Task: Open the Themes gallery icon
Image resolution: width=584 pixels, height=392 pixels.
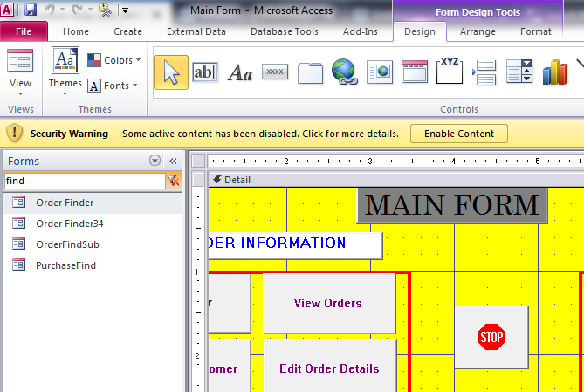Action: pos(65,60)
